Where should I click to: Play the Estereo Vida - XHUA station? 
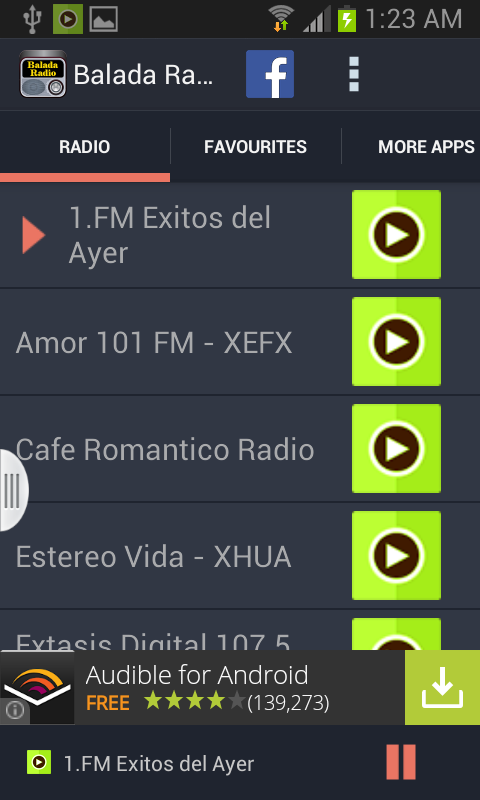[396, 556]
